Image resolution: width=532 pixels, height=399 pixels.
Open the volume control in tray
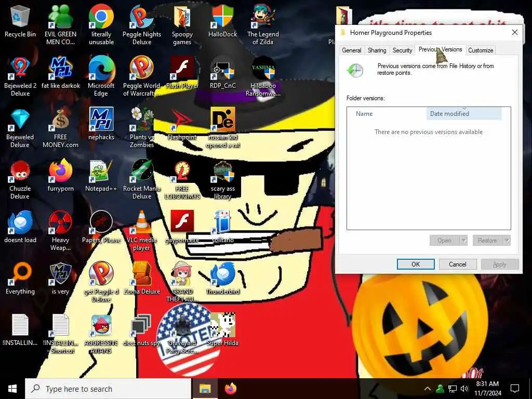coord(464,389)
